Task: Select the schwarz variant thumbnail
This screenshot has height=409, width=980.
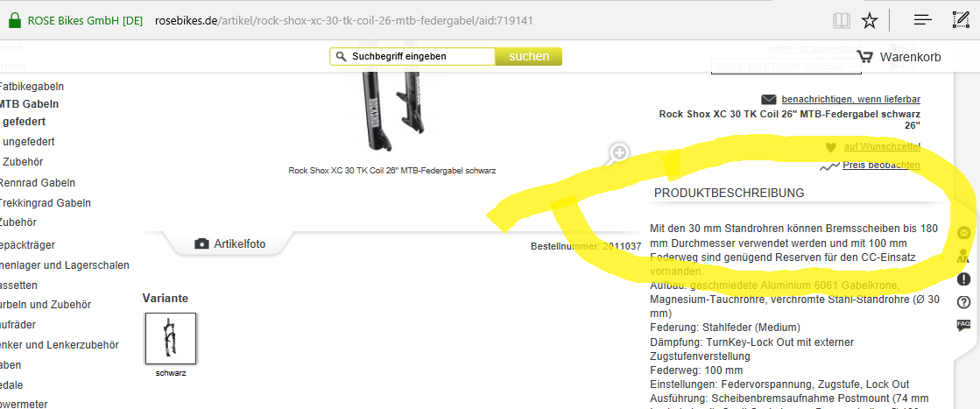Action: pos(171,338)
